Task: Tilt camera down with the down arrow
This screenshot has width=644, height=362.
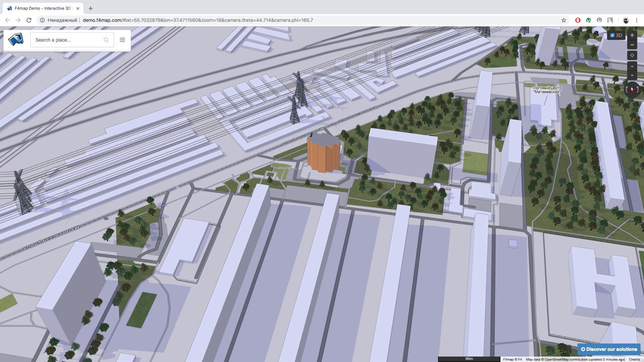Action: pos(632,75)
